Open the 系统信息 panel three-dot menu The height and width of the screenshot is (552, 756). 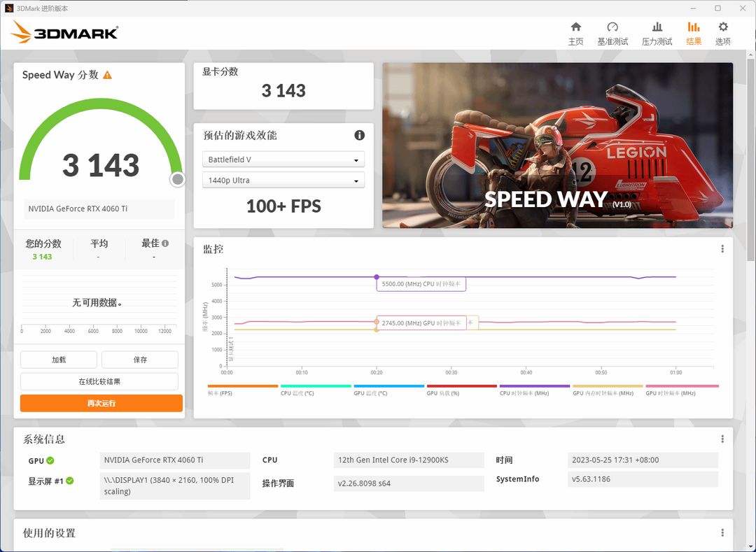tap(722, 439)
